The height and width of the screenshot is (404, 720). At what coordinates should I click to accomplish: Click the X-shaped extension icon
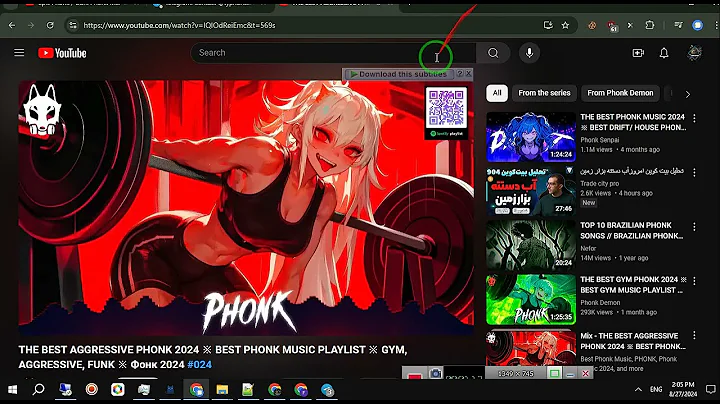(630, 25)
